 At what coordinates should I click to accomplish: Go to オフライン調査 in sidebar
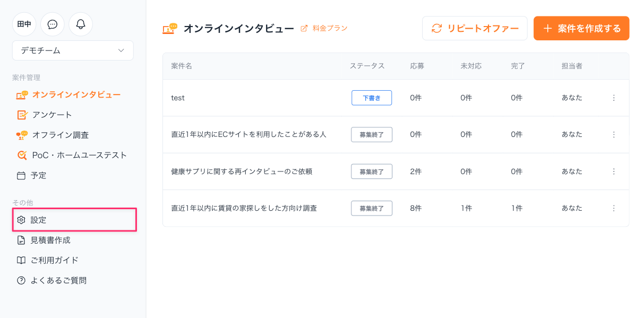[x=60, y=135]
